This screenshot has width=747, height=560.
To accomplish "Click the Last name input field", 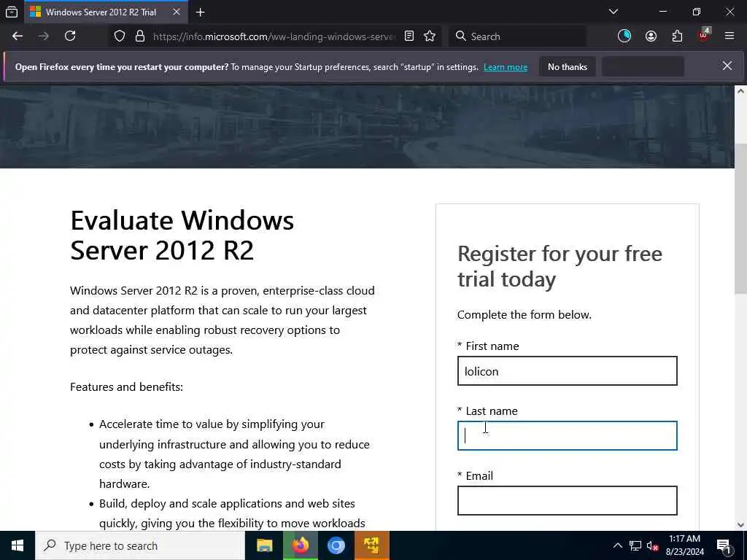I will click(x=567, y=436).
